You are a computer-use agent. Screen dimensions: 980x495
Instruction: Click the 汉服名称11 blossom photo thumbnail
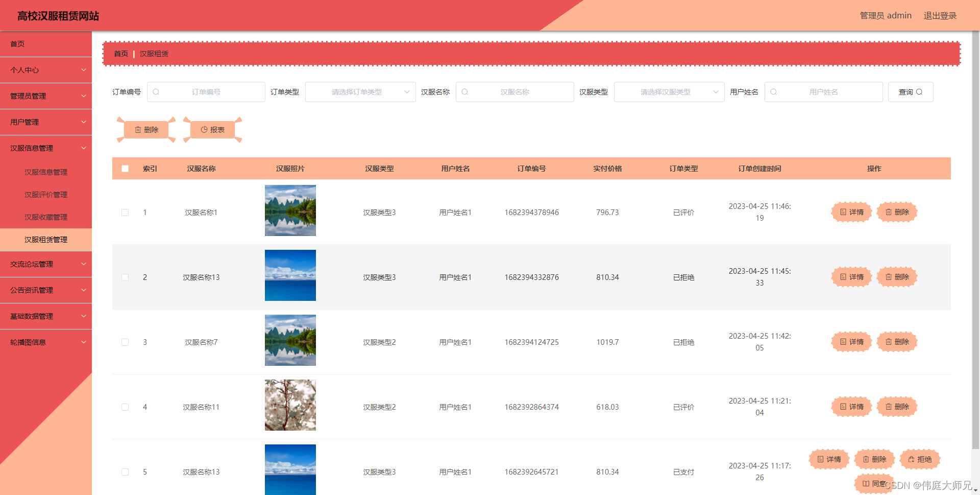click(290, 405)
